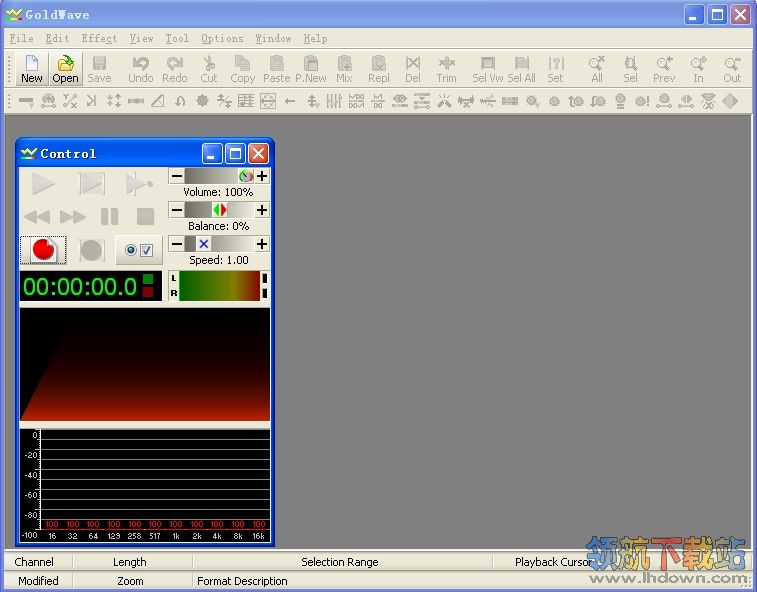Click the green Play button in Control
The image size is (757, 592).
pos(42,184)
